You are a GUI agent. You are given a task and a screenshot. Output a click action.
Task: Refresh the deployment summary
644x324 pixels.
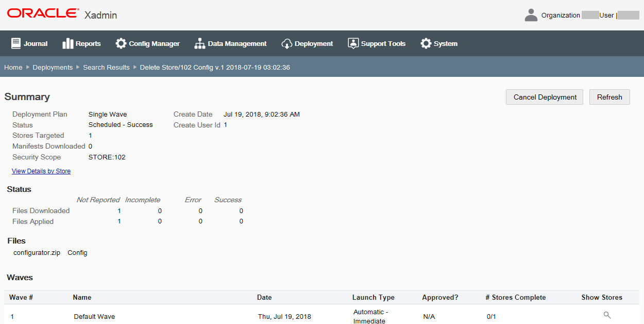pyautogui.click(x=609, y=97)
